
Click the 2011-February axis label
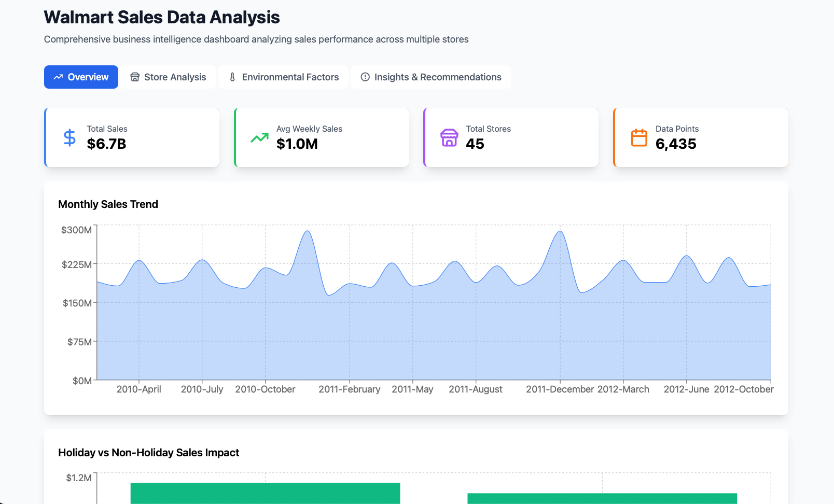(350, 389)
